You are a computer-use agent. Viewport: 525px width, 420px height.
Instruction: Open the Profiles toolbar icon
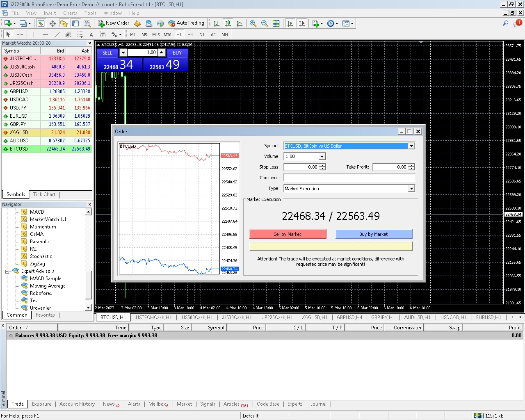pyautogui.click(x=23, y=23)
